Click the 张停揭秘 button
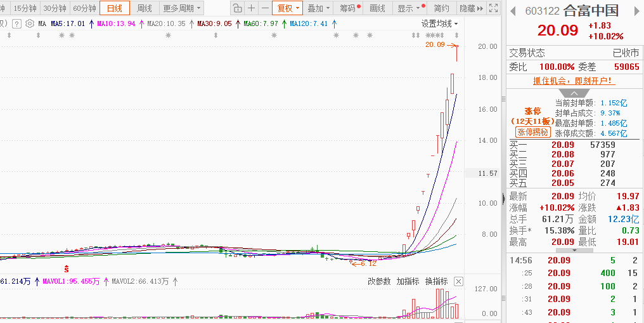 pos(532,132)
